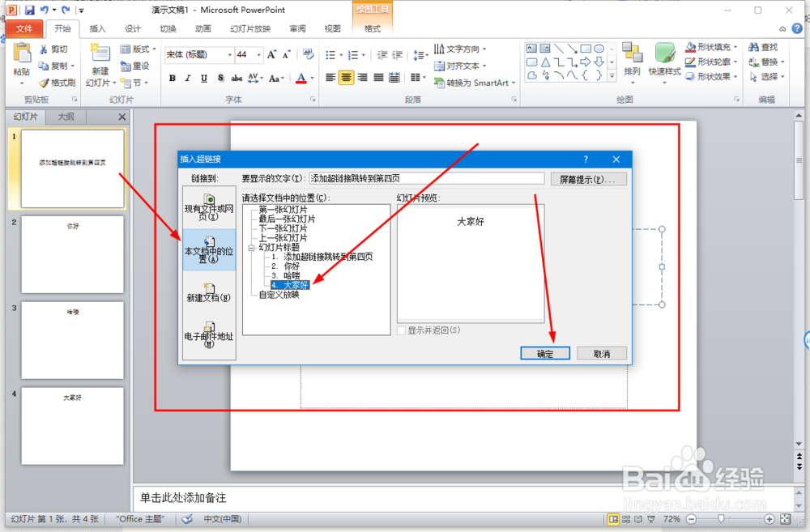Toggle Underline formatting
This screenshot has height=532, width=810.
(204, 78)
